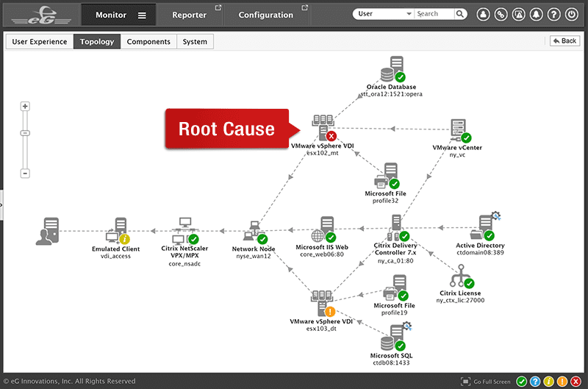Click the search magnifier button
This screenshot has width=588, height=389.
(x=460, y=14)
